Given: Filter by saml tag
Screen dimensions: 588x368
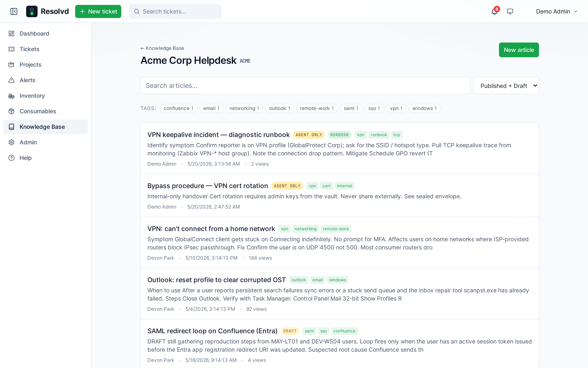Looking at the screenshot, I should [x=351, y=108].
